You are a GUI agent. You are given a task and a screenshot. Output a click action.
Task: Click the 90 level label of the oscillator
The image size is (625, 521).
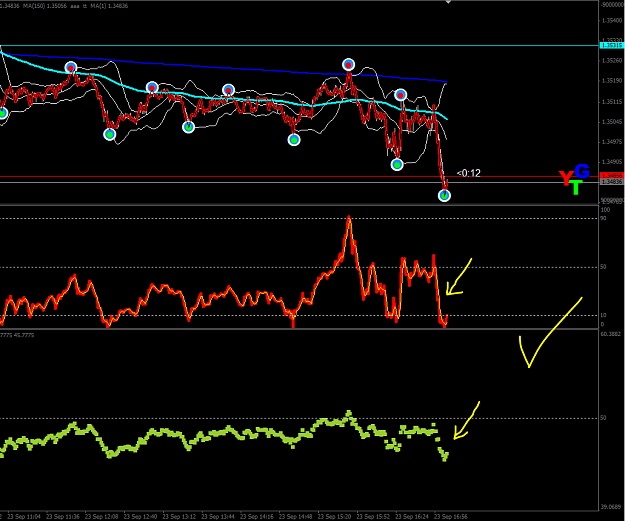click(x=603, y=218)
